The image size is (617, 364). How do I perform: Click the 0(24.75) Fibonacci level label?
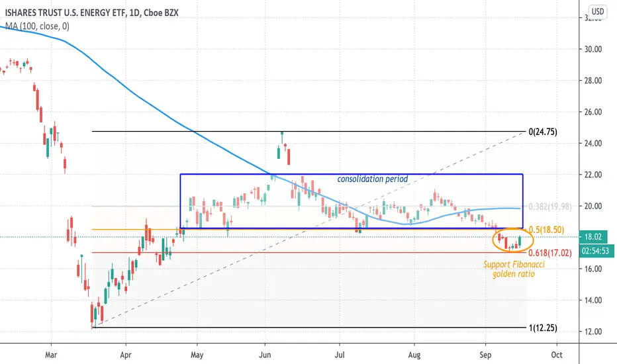543,132
